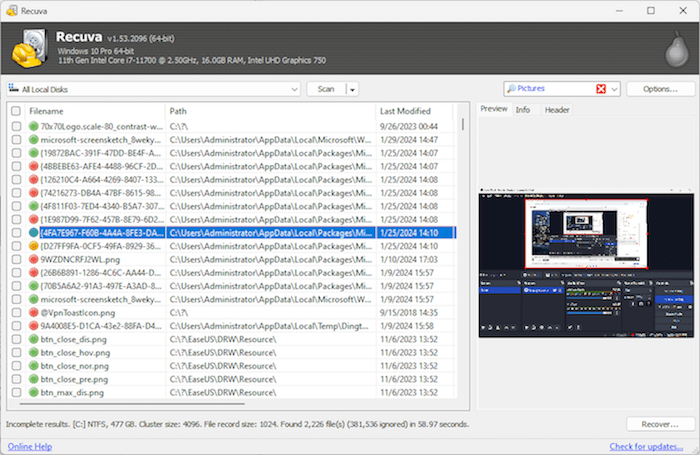The width and height of the screenshot is (700, 455).
Task: Start scanning with the Scan button
Action: (326, 89)
